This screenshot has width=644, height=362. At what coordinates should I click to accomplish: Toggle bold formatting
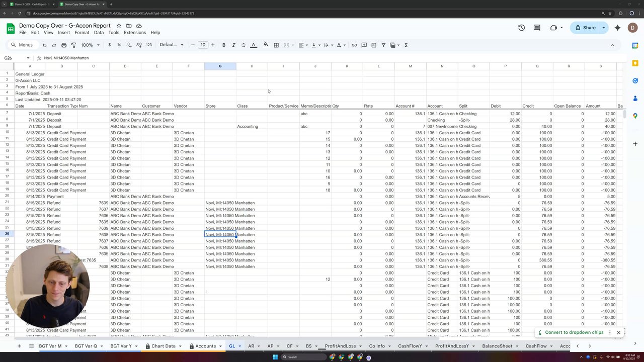click(224, 45)
